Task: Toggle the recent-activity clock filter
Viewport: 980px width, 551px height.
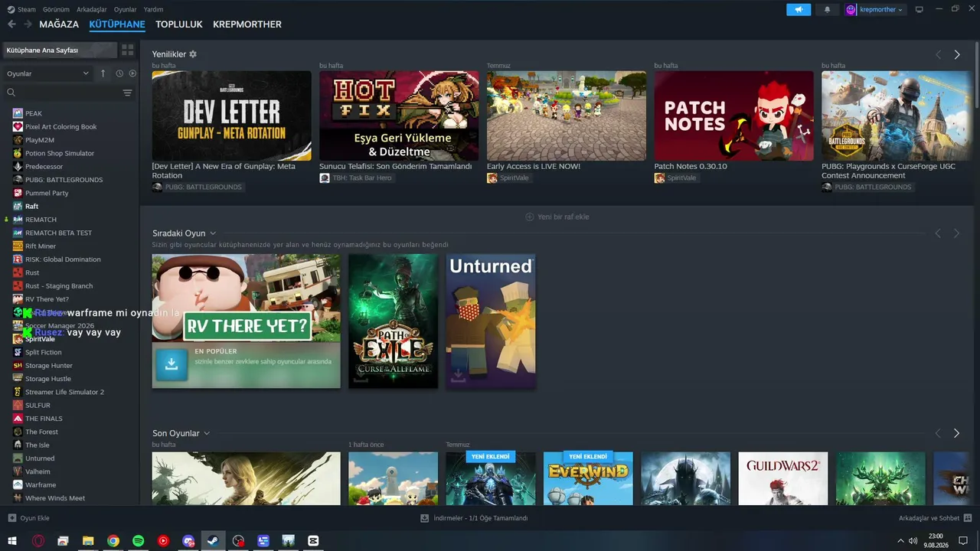Action: [x=119, y=73]
